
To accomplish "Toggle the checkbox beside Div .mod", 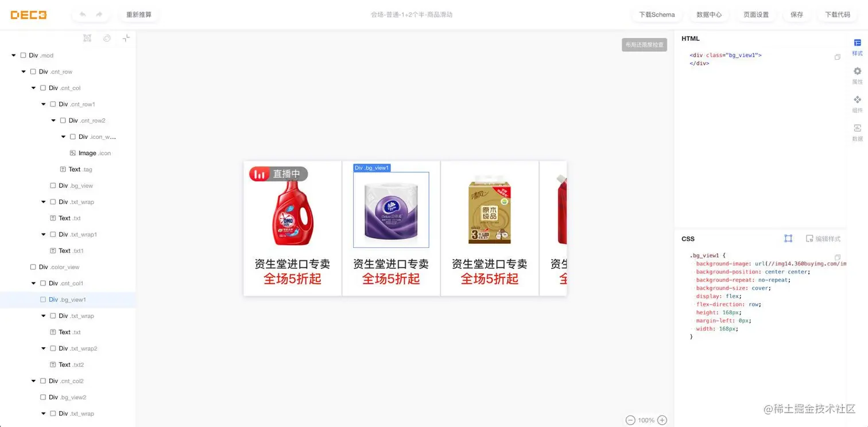I will tap(23, 55).
